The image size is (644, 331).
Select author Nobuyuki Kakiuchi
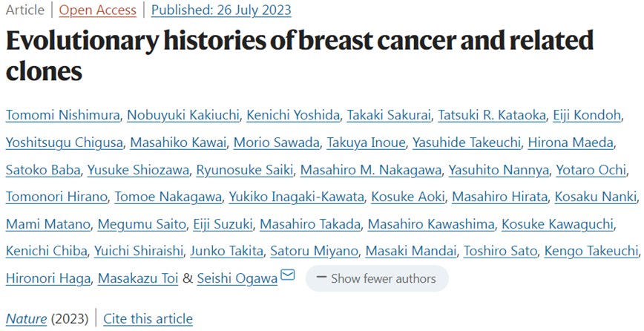[x=183, y=115]
